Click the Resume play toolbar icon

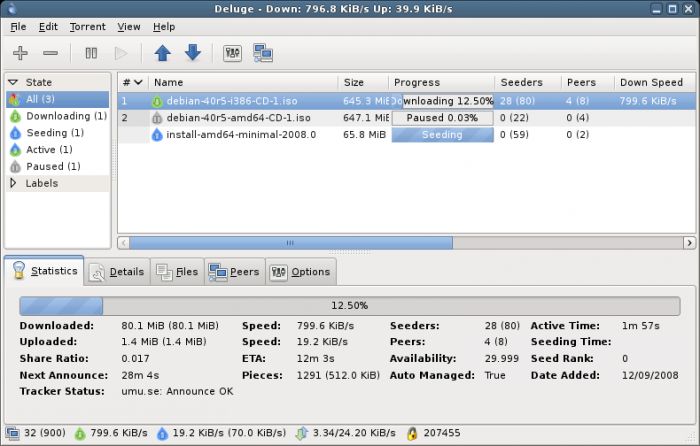coord(121,53)
